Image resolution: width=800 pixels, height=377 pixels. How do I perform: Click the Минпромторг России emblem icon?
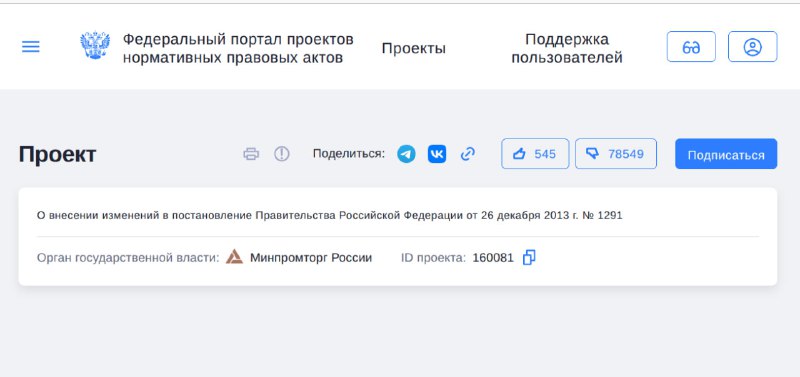point(235,257)
